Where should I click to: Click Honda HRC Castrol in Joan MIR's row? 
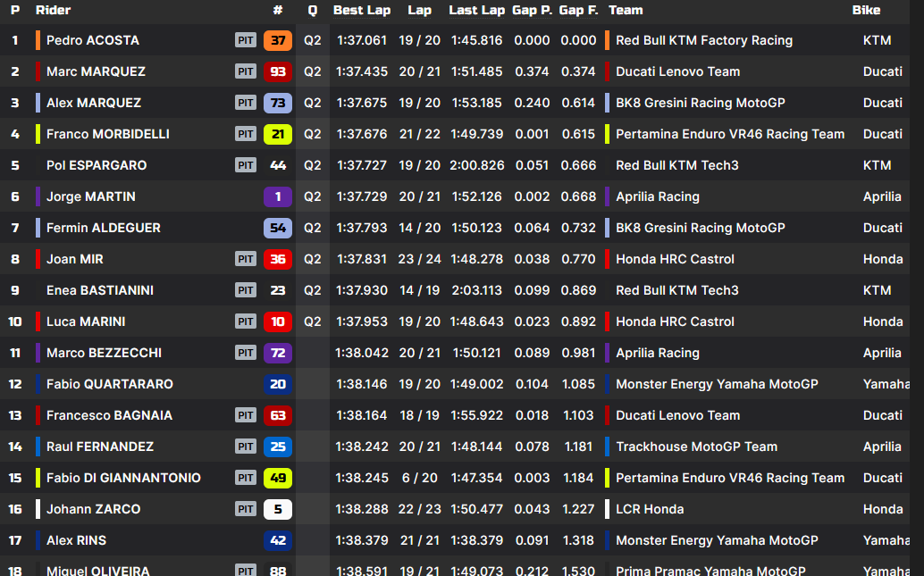click(x=676, y=259)
